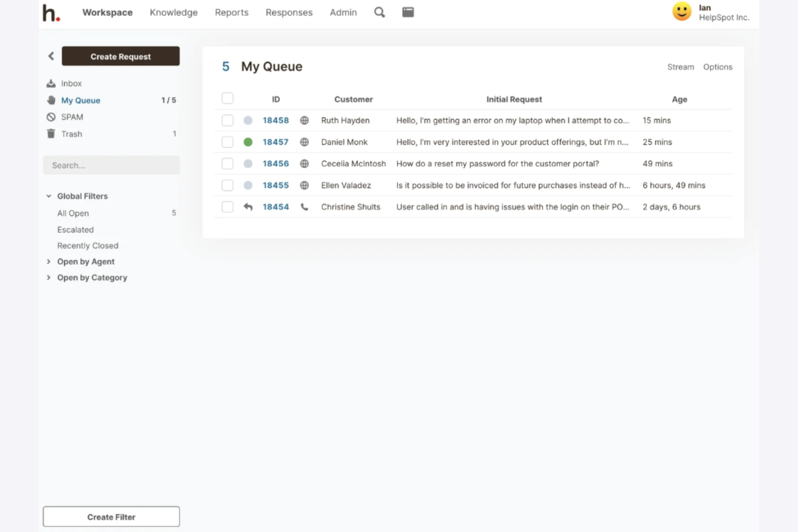Image resolution: width=798 pixels, height=532 pixels.
Task: Click the globe icon beside Ruth Hayden
Action: click(x=304, y=120)
